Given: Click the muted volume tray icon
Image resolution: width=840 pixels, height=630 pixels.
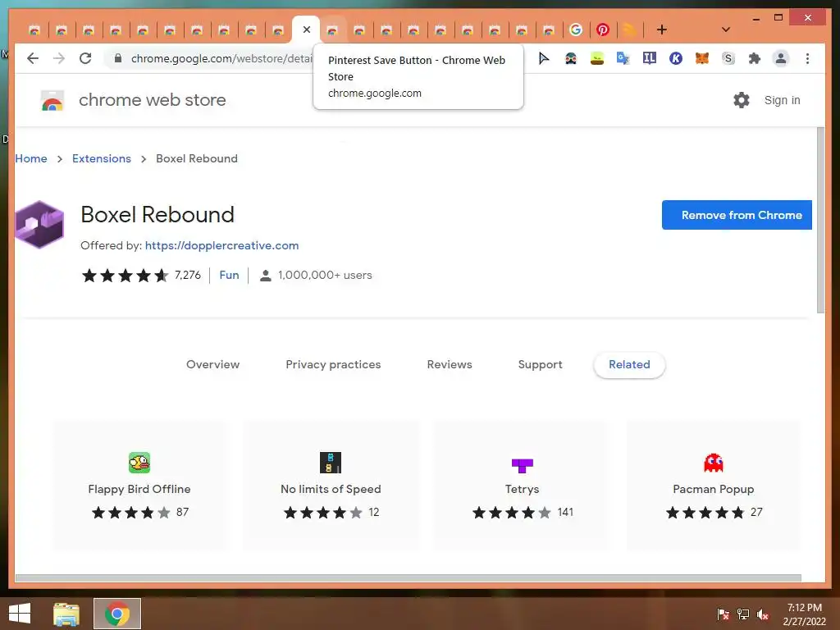Looking at the screenshot, I should (x=763, y=614).
